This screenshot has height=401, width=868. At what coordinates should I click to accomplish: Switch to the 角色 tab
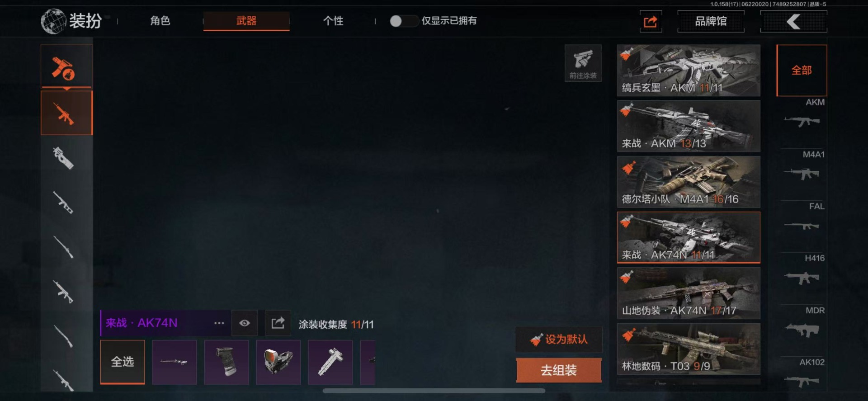tap(160, 21)
